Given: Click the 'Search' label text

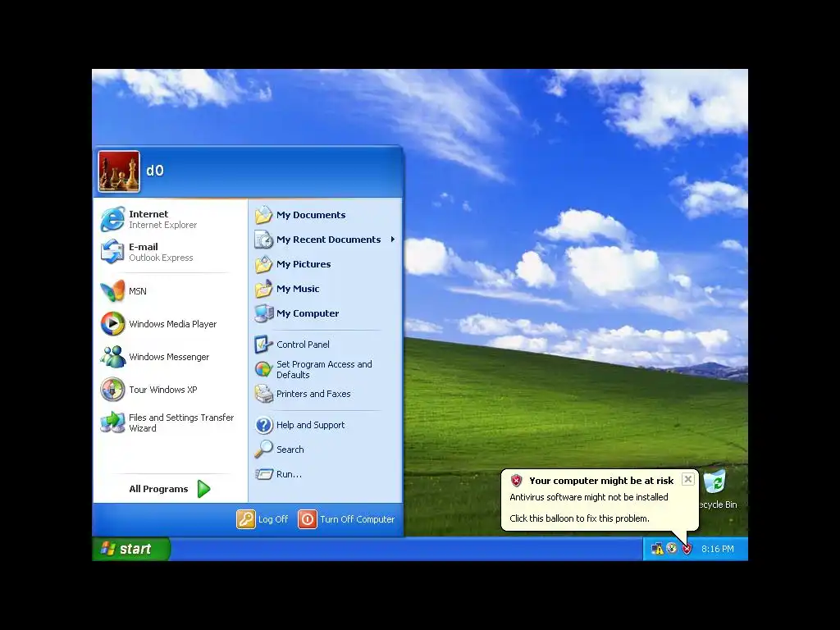Looking at the screenshot, I should coord(290,450).
